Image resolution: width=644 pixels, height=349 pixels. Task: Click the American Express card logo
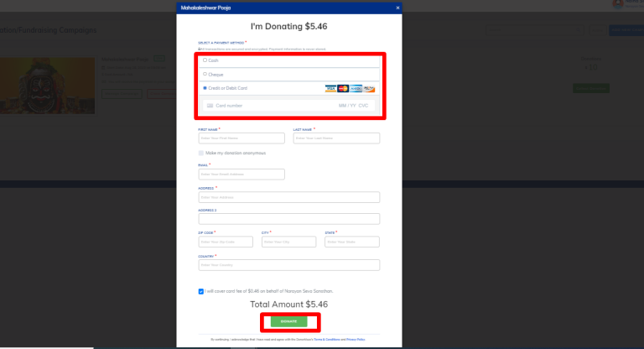(x=356, y=88)
